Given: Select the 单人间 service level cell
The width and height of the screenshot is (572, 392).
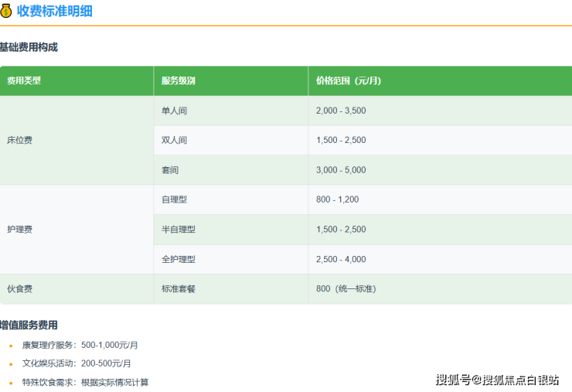Looking at the screenshot, I should pyautogui.click(x=174, y=111).
